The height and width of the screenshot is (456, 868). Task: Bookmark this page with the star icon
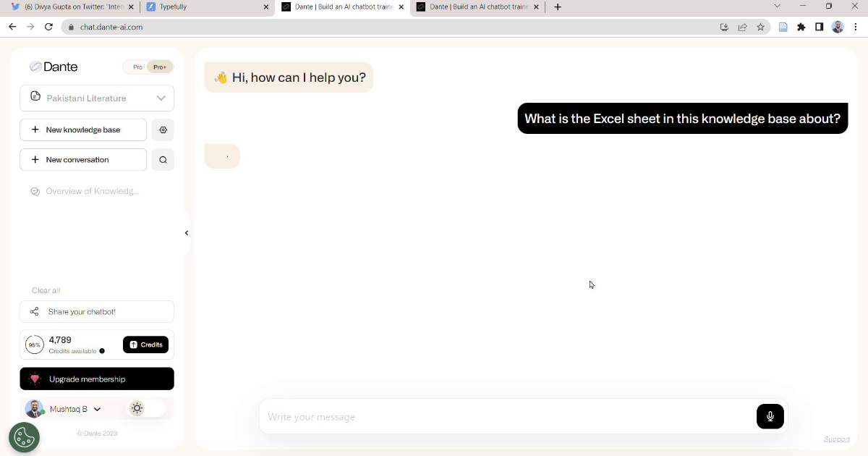coord(761,27)
